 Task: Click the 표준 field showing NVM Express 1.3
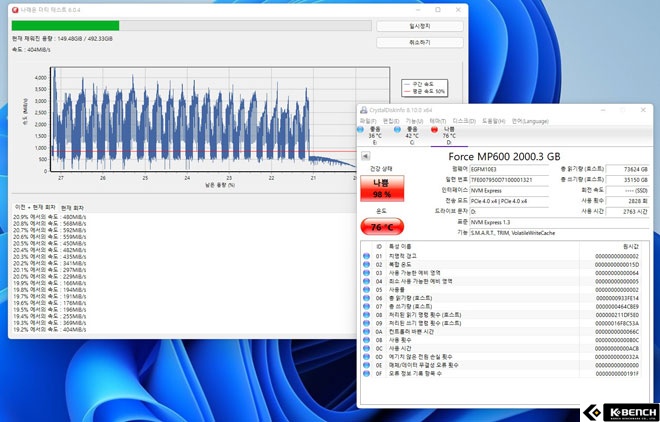(x=559, y=222)
